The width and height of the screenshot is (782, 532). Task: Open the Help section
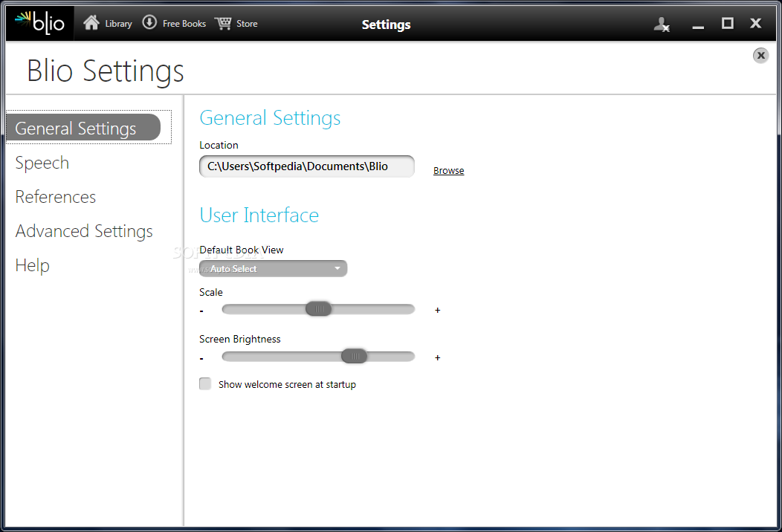tap(32, 265)
